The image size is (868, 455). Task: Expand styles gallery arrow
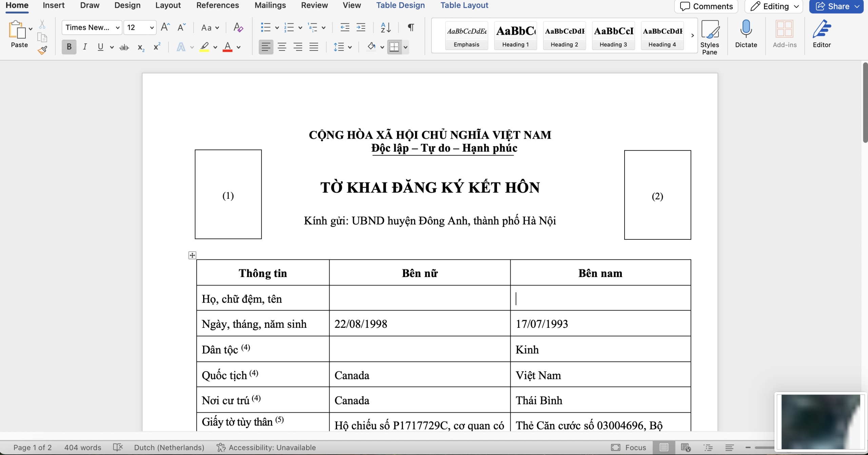(692, 35)
